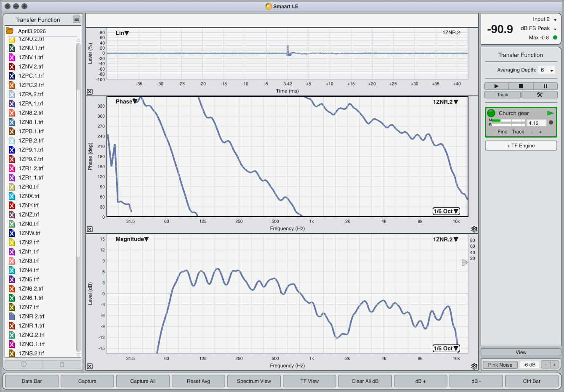This screenshot has width=564, height=392.
Task: Open the Phase graph type dropdown
Action: coord(126,101)
